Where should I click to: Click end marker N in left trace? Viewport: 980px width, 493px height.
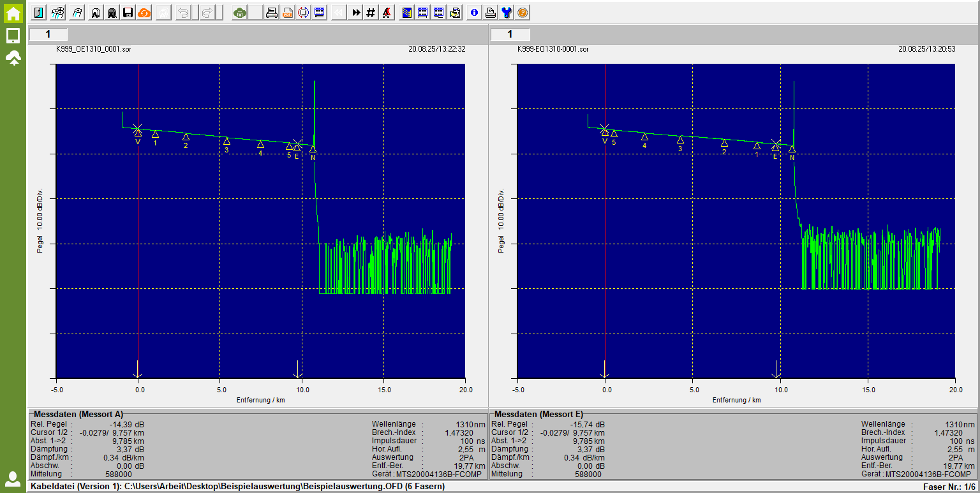tap(313, 149)
